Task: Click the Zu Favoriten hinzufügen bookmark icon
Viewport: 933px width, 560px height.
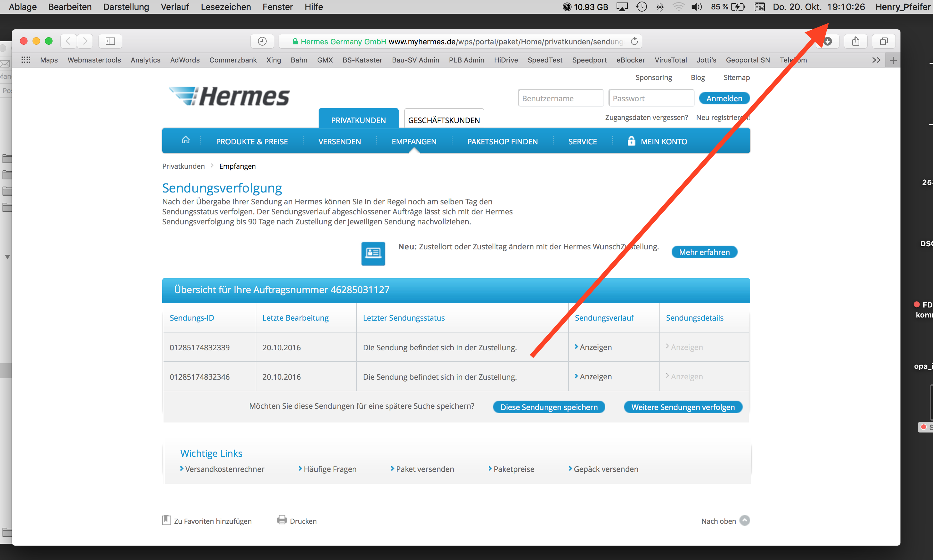Action: [167, 520]
